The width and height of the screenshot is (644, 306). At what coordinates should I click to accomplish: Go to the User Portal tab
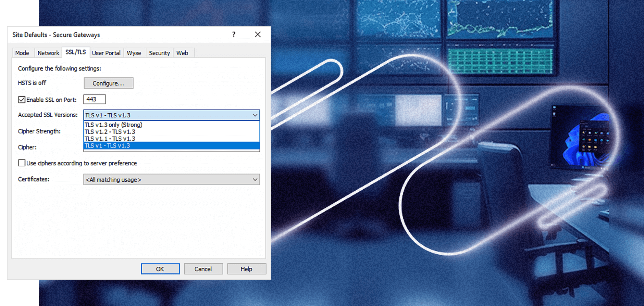coord(106,53)
